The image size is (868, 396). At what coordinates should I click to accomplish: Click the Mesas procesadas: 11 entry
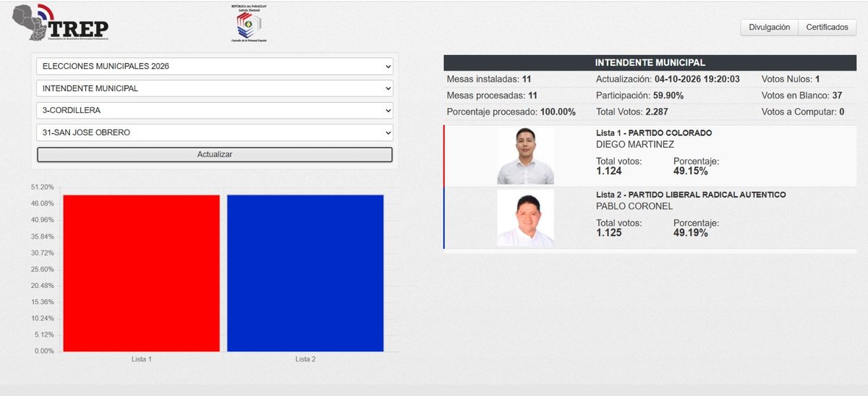492,96
